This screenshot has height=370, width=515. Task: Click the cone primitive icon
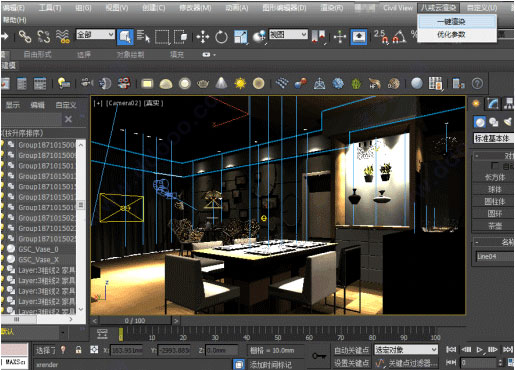click(x=221, y=83)
